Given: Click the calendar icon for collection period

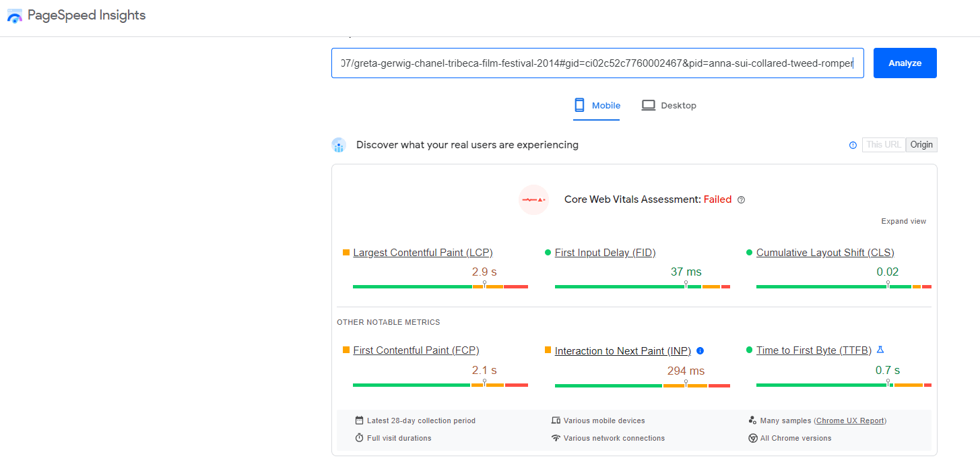Looking at the screenshot, I should click(359, 421).
